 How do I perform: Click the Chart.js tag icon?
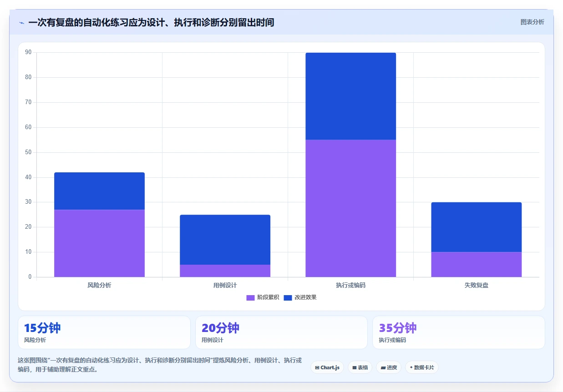point(317,367)
